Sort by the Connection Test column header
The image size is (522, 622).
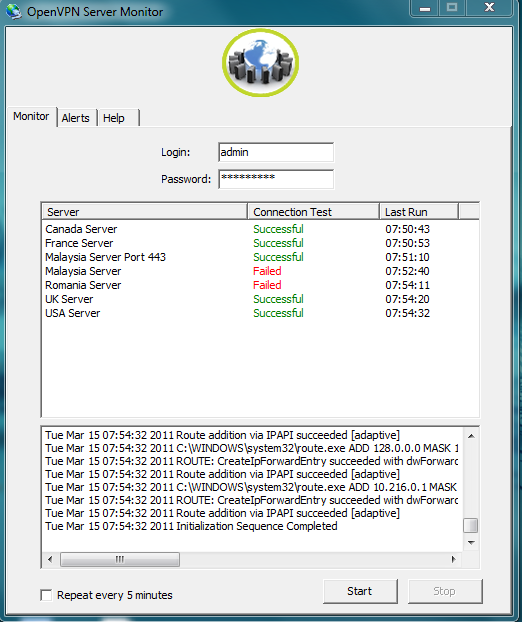(313, 212)
